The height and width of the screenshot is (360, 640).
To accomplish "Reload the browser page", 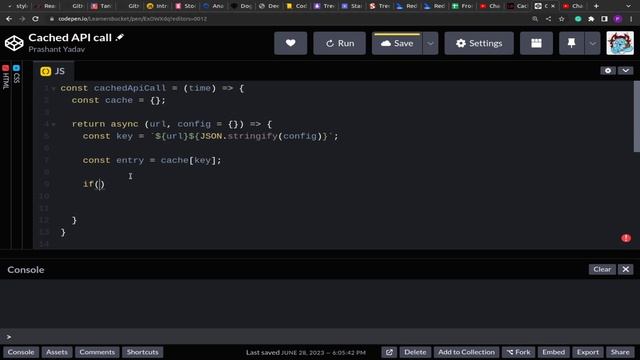I will pos(36,19).
